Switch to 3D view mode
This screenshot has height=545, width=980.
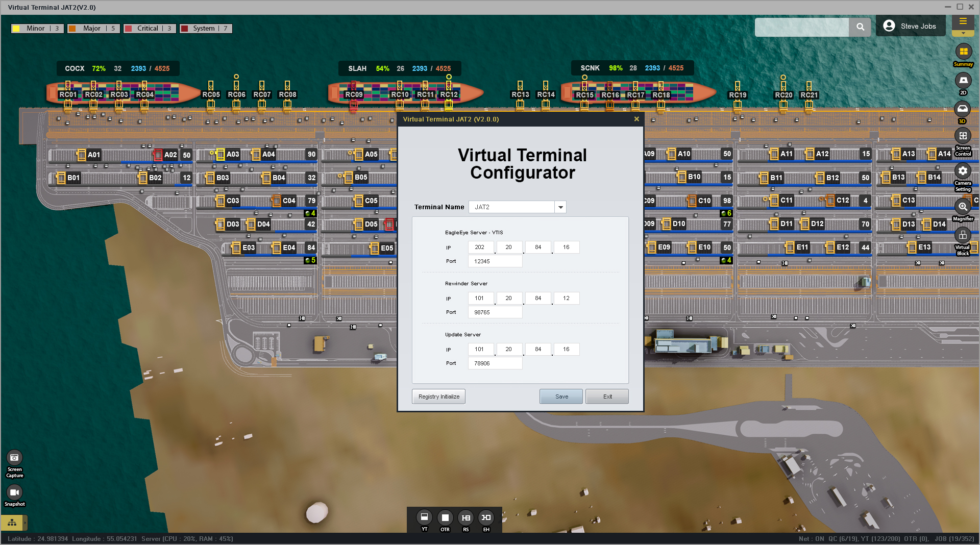962,109
